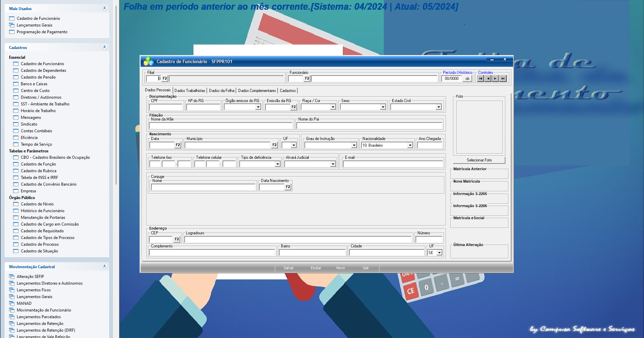Confirm period with ok button
This screenshot has width=644, height=338.
467,79
